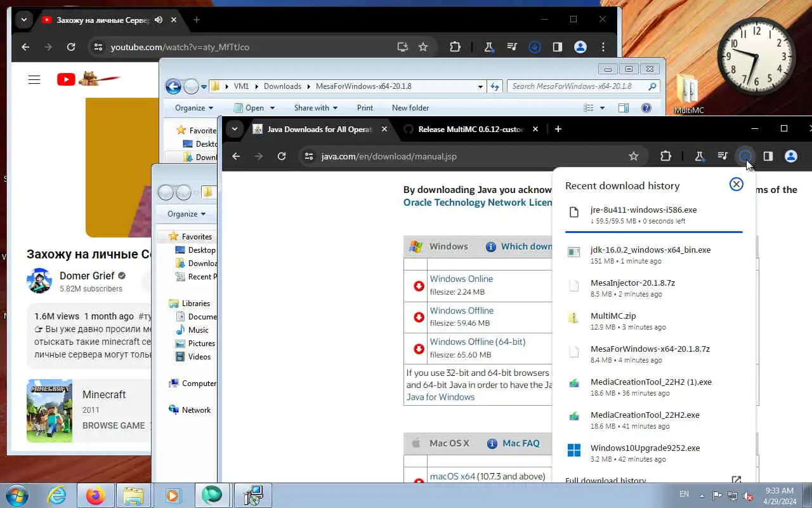Click the Windows Online download link
Viewport: 812px width, 508px height.
[461, 279]
